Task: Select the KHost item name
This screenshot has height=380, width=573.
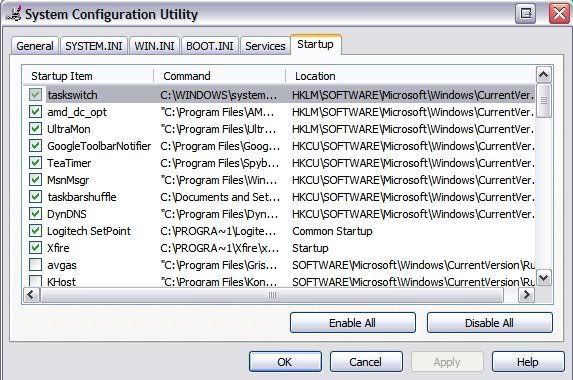Action: coord(61,281)
